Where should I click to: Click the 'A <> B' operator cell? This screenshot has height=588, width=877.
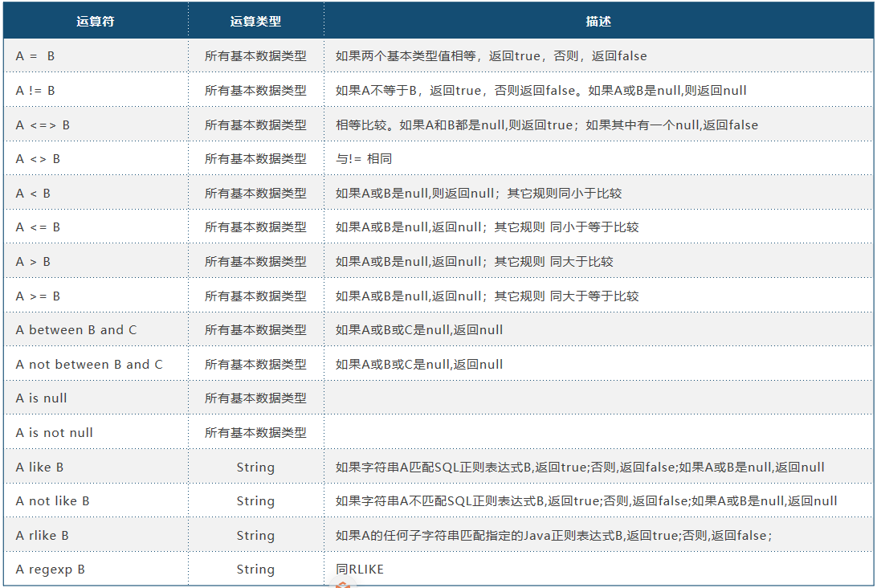(x=38, y=159)
